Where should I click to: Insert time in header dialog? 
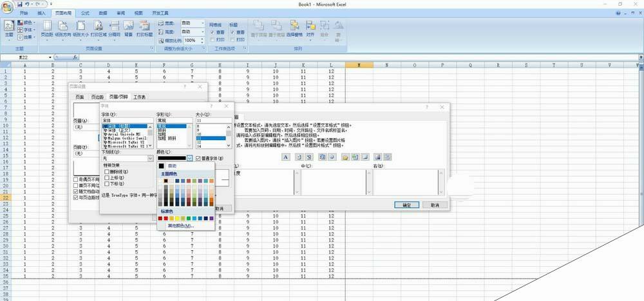[x=332, y=157]
